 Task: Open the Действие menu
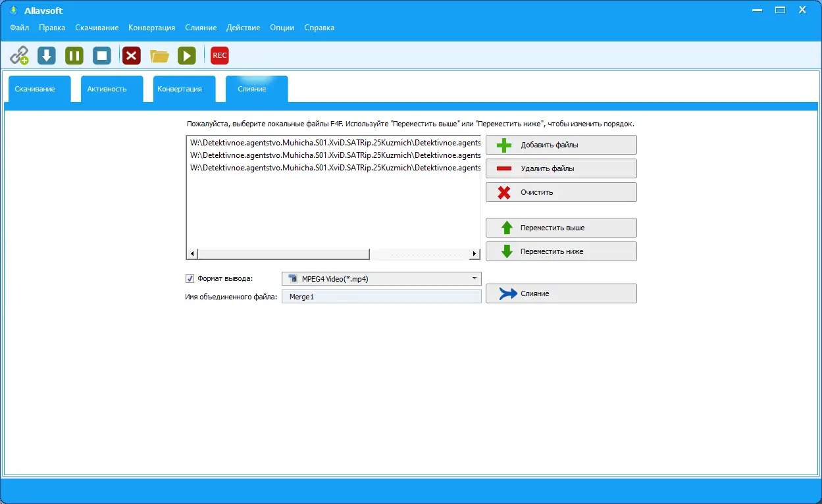[x=244, y=28]
